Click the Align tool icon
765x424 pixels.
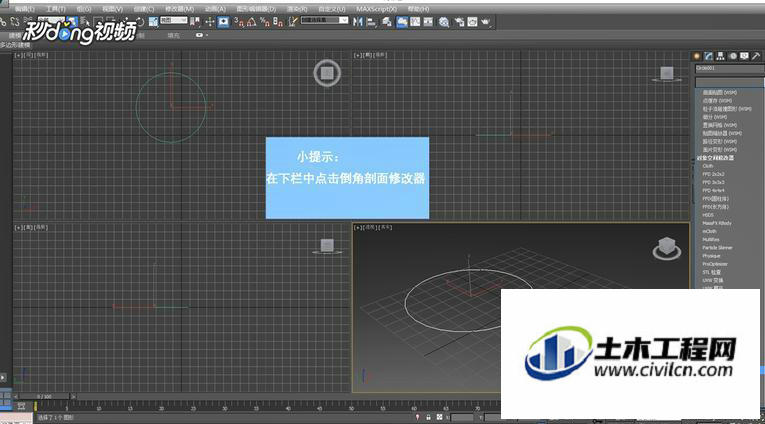point(371,22)
